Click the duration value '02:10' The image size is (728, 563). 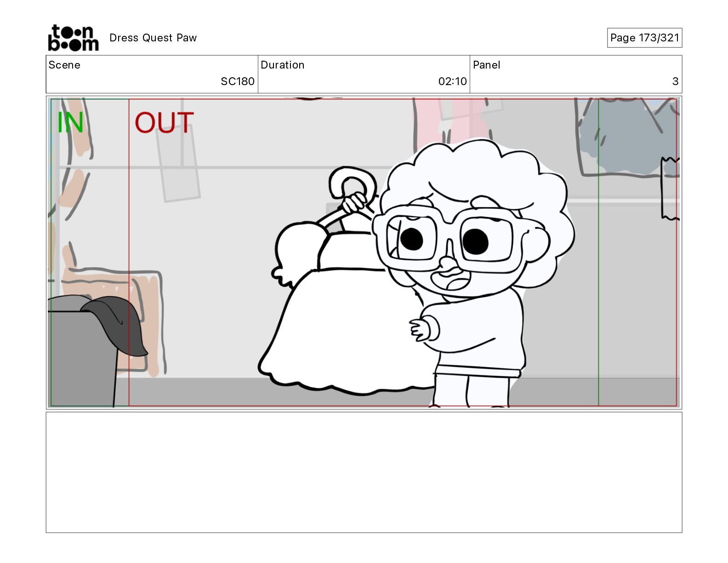pos(452,81)
